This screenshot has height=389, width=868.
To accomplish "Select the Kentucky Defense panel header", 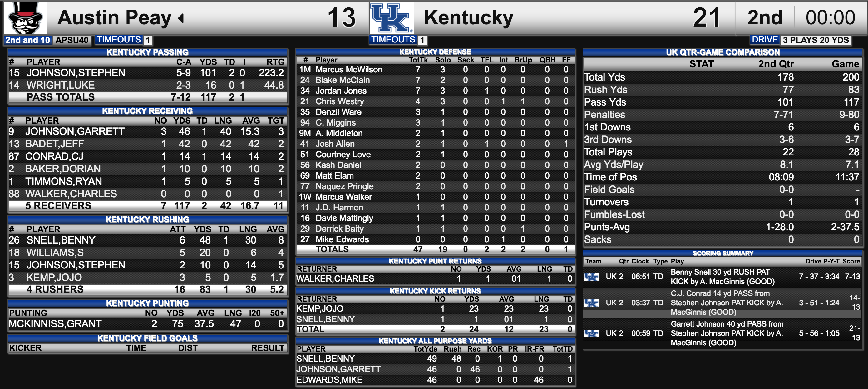I will click(435, 52).
